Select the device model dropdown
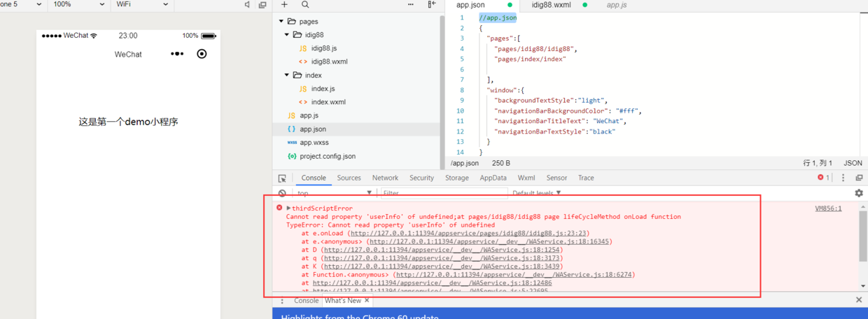 23,4
